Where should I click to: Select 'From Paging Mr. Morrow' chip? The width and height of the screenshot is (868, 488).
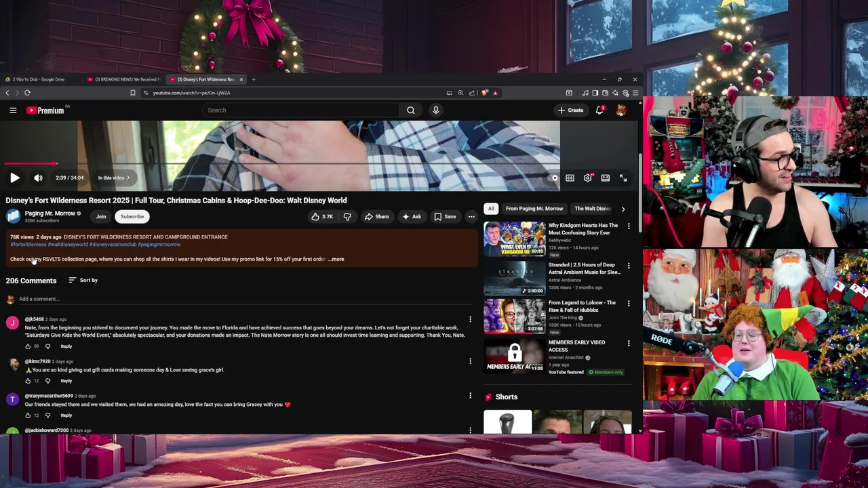point(534,209)
